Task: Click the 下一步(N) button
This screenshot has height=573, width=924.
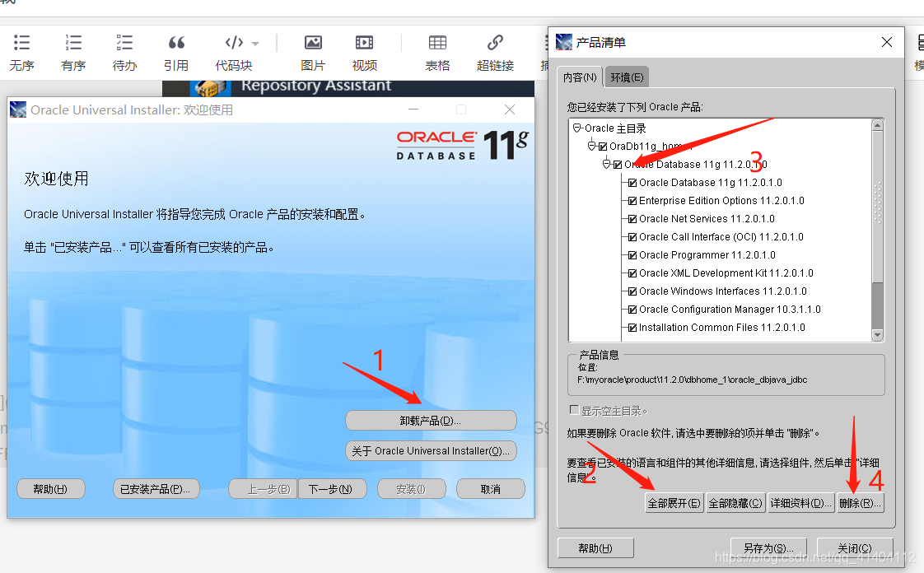Action: (x=331, y=489)
